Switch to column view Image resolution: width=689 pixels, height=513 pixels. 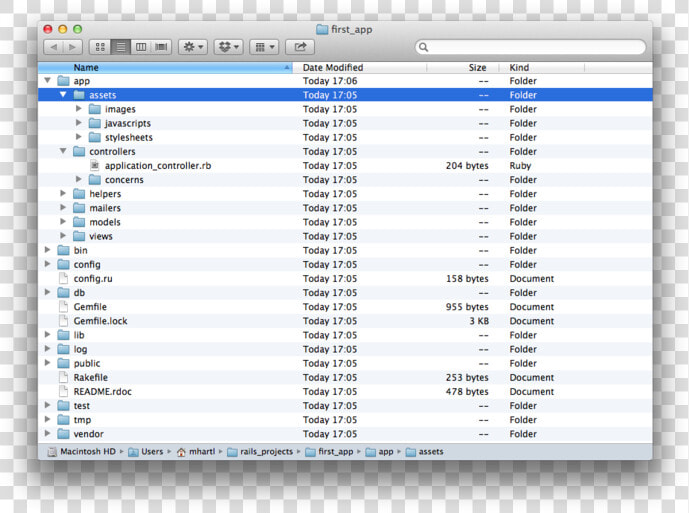[x=141, y=47]
